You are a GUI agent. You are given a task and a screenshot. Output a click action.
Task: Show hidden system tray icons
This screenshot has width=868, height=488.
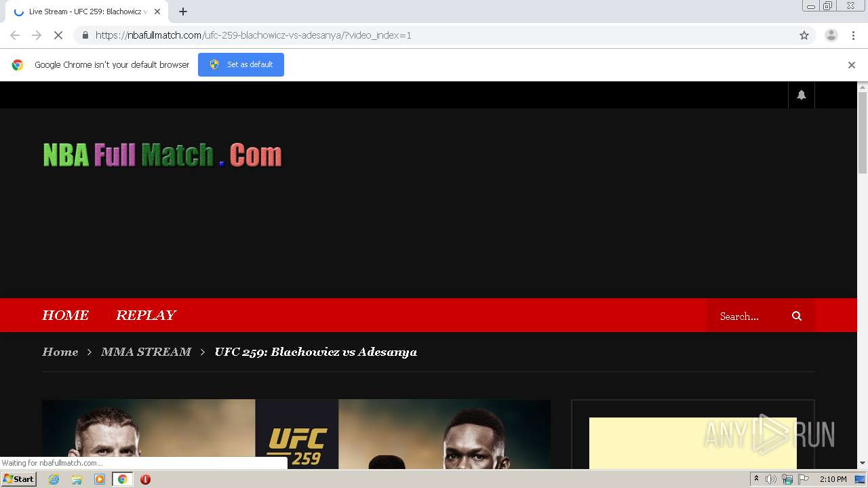(x=756, y=479)
